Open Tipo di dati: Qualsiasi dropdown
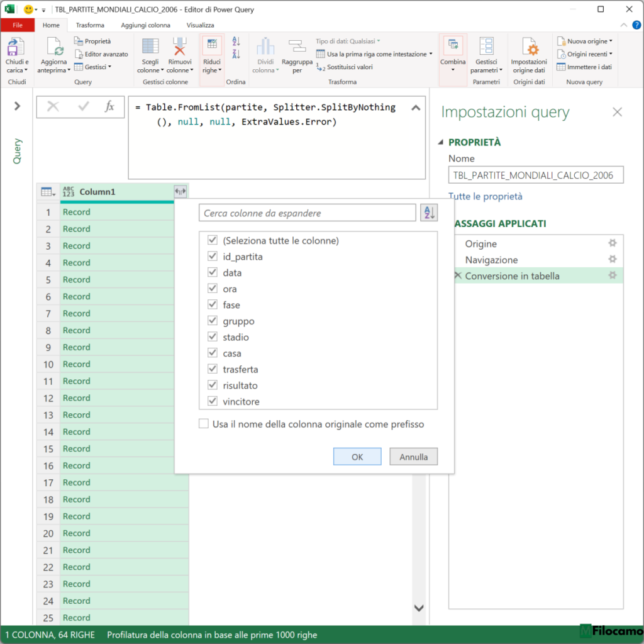 348,41
